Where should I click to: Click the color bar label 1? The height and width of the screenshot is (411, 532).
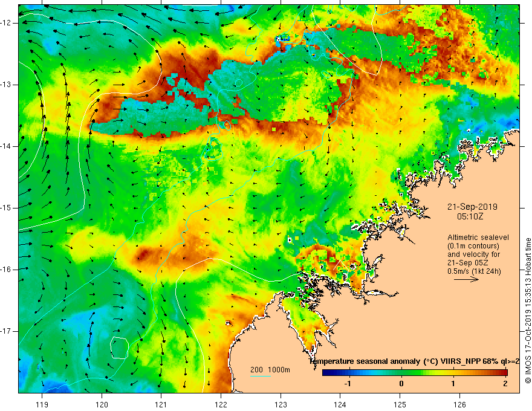click(x=453, y=384)
